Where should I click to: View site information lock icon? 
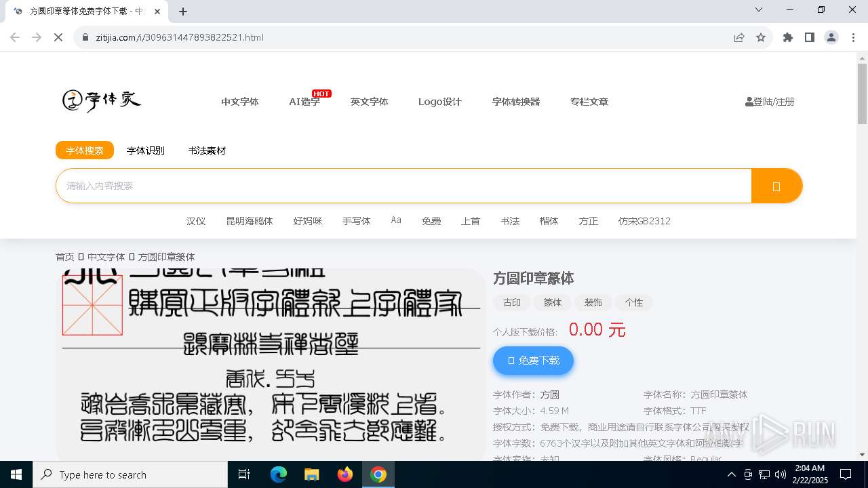pyautogui.click(x=85, y=37)
